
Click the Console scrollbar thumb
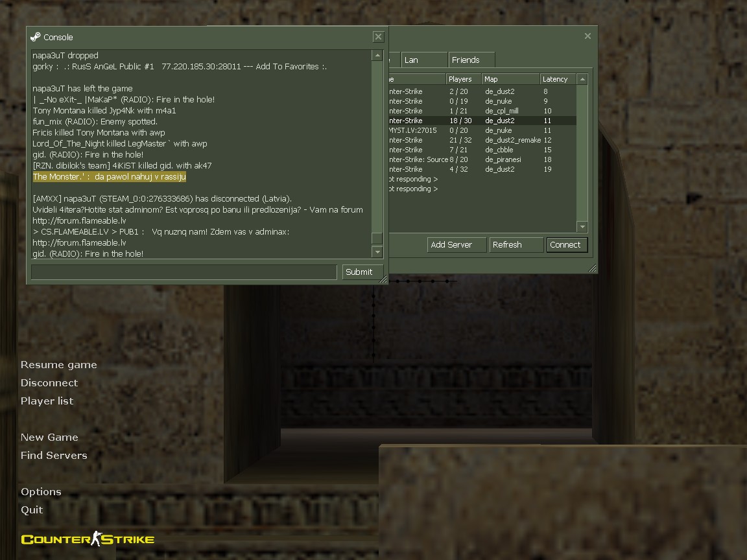tap(377, 238)
